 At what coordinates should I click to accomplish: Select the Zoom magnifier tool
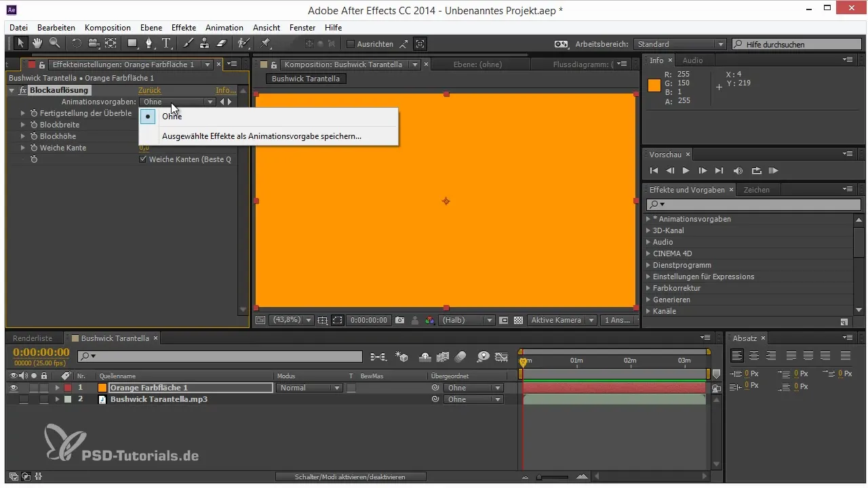54,43
